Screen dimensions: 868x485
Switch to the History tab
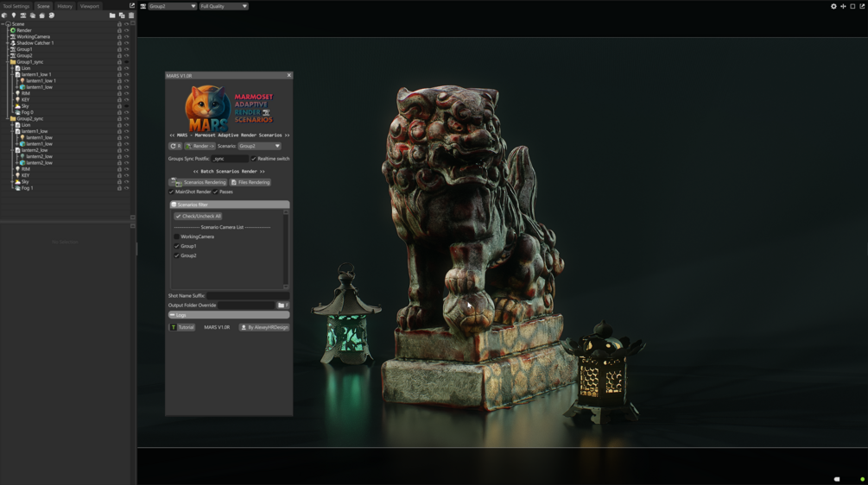(65, 6)
